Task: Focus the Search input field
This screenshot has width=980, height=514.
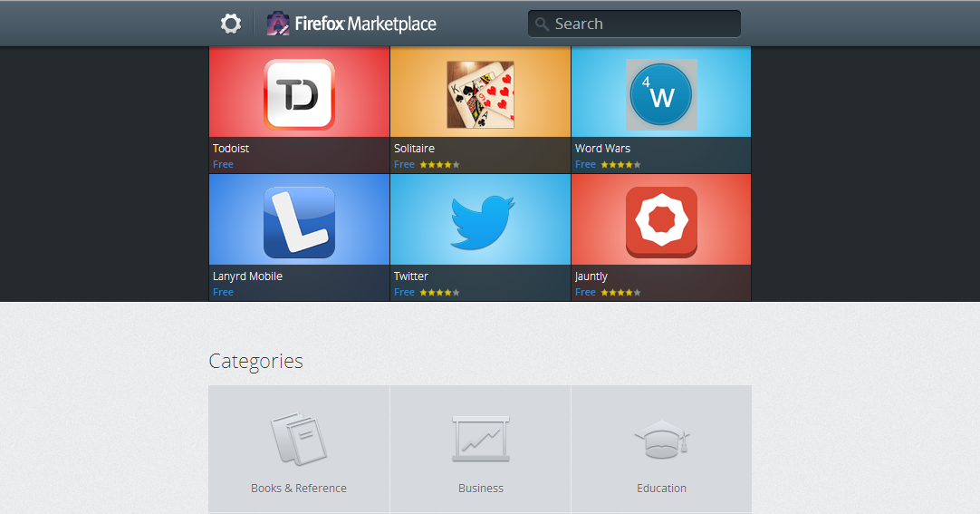Action: pos(634,24)
